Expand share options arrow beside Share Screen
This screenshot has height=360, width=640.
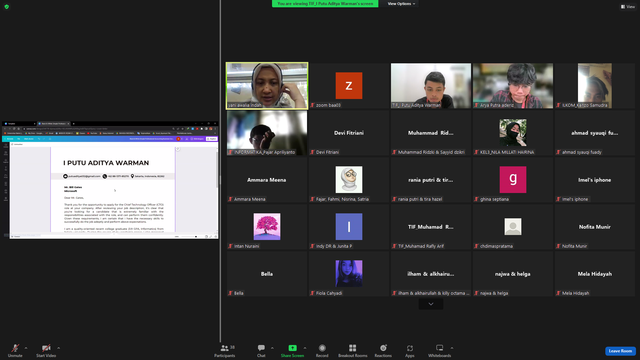coord(305,348)
